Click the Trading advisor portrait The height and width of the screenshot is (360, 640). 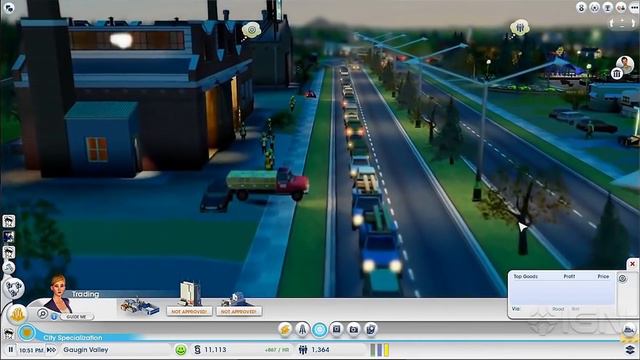[58, 293]
